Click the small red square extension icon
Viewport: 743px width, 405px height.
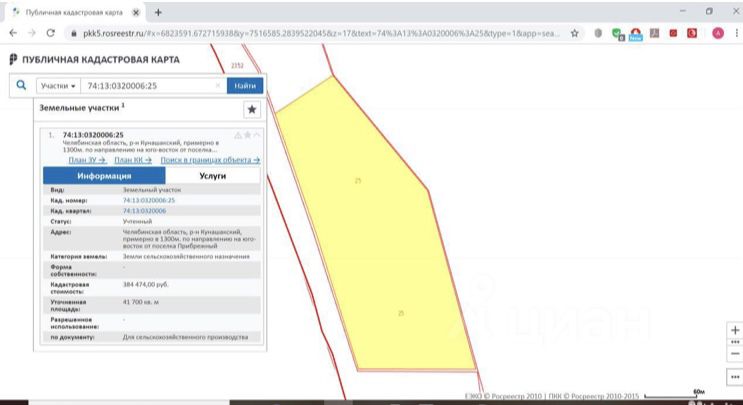pos(673,33)
